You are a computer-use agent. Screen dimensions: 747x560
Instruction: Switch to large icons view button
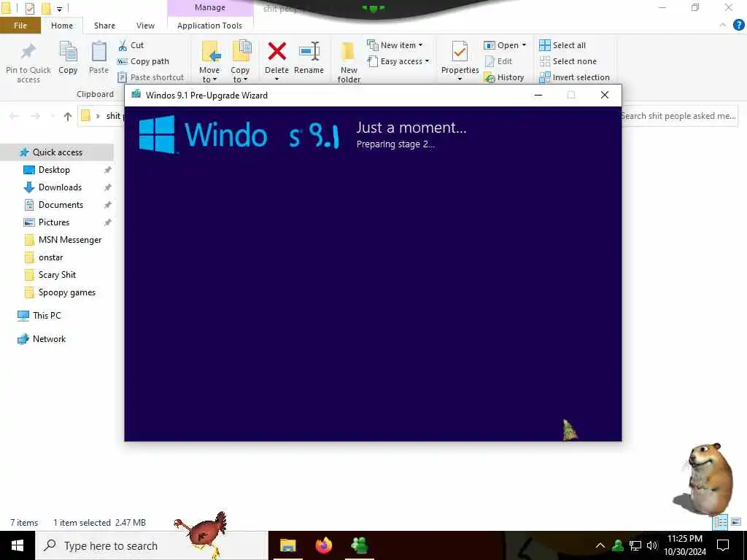(x=736, y=522)
